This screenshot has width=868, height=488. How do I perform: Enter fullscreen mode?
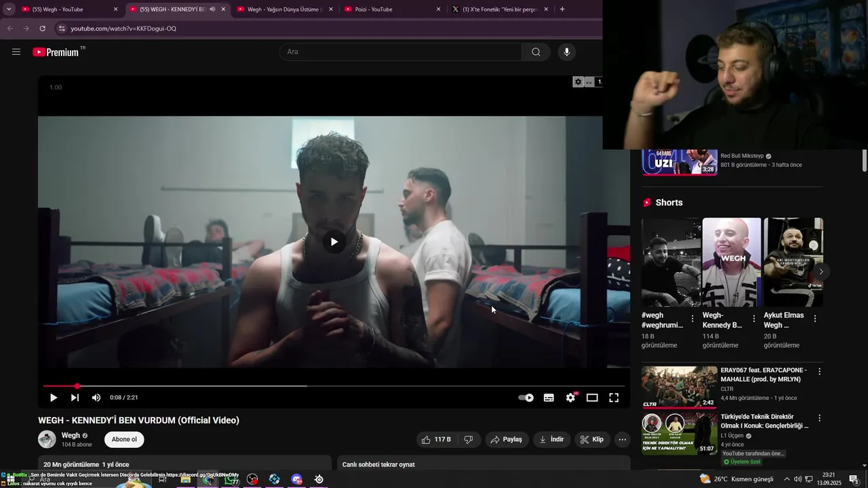[x=614, y=398]
